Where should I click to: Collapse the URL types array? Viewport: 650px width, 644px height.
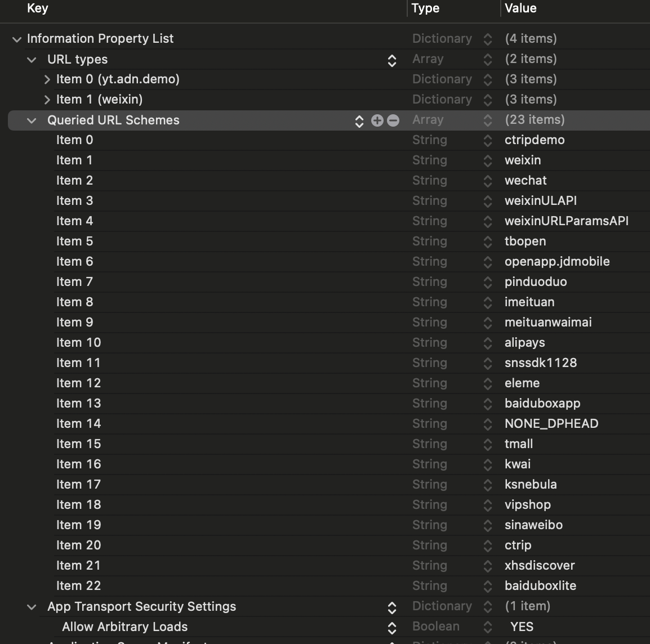click(32, 60)
